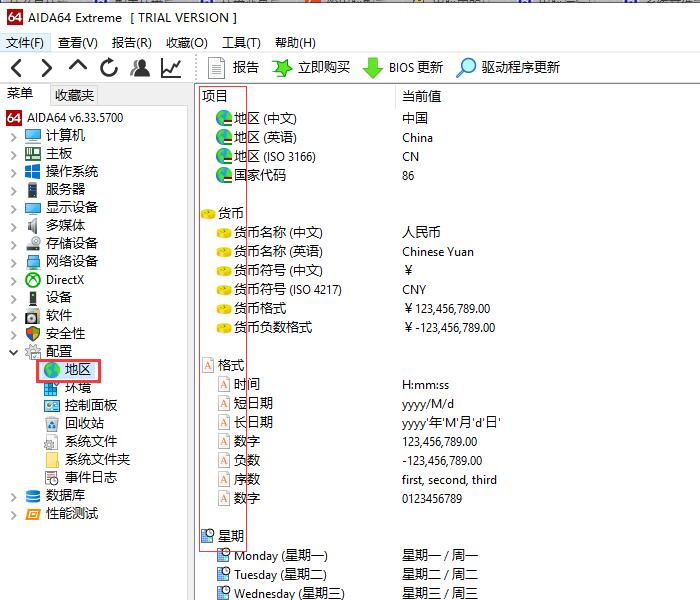
Task: Open the 工具(T) menu
Action: pos(241,43)
